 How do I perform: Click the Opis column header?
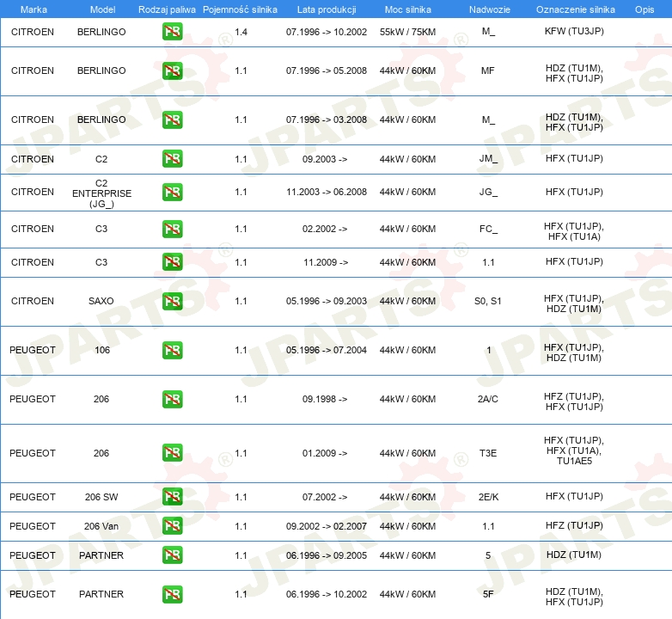click(x=645, y=9)
